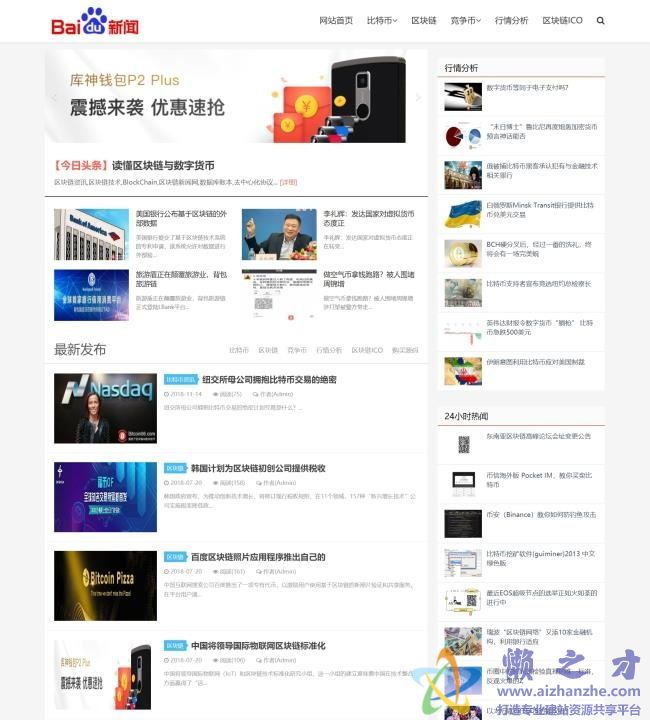
Task: Open the Bitcoin Pizza thumbnail
Action: [x=105, y=586]
